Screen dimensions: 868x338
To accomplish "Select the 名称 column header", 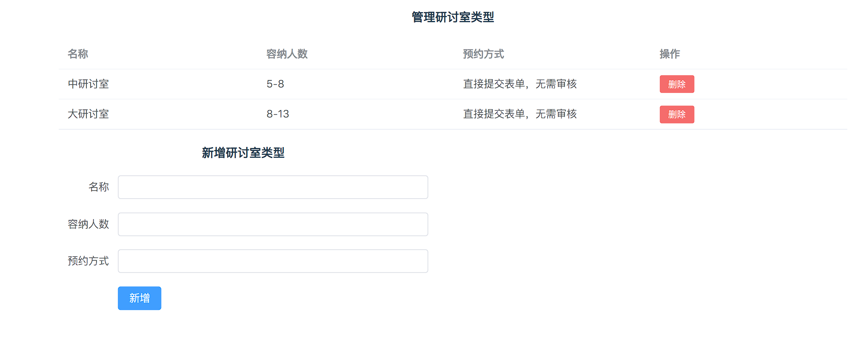I will [78, 54].
